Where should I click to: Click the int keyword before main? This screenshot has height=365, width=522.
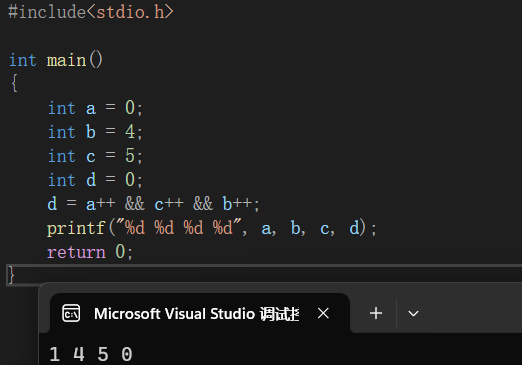point(23,61)
